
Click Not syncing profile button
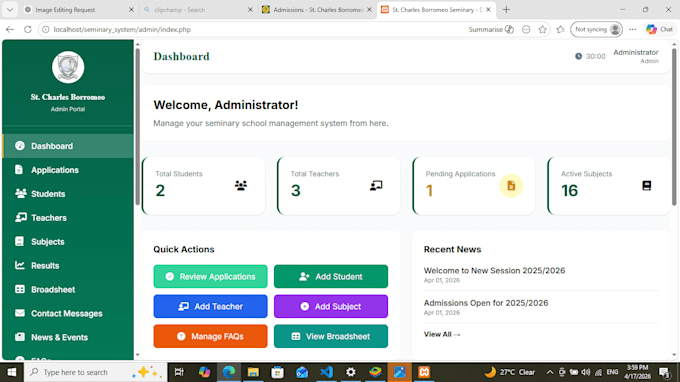[596, 29]
